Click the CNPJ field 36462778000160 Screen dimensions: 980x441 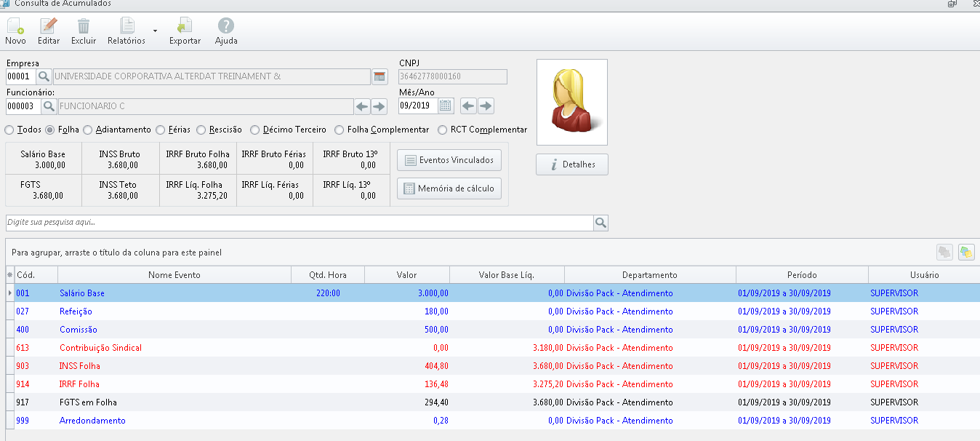[x=453, y=76]
